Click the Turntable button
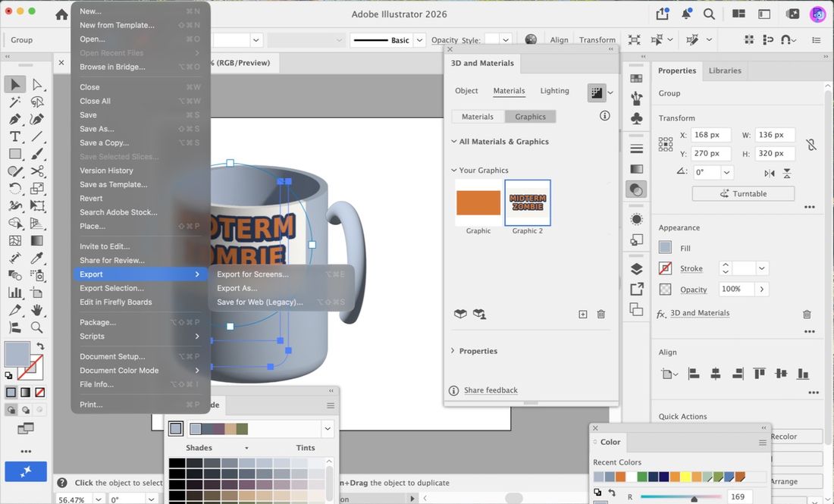 (x=744, y=193)
